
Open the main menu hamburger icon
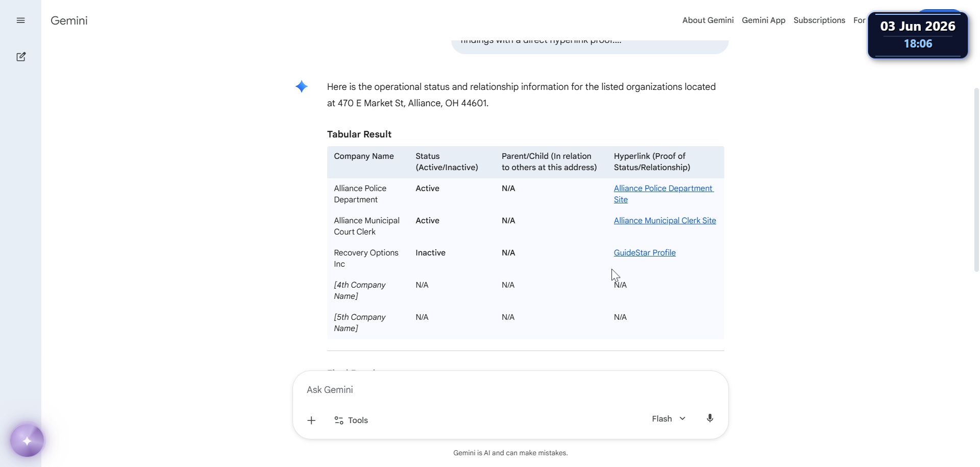[20, 20]
